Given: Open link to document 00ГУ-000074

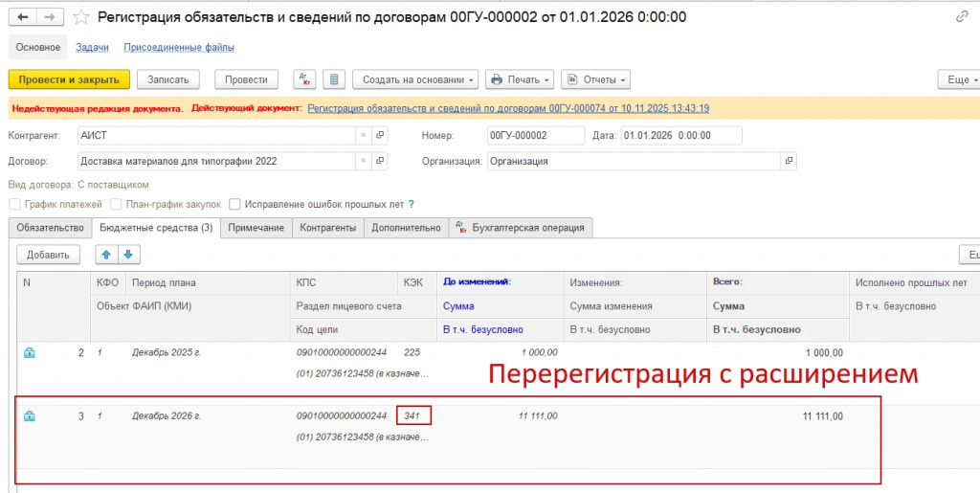Looking at the screenshot, I should [508, 108].
